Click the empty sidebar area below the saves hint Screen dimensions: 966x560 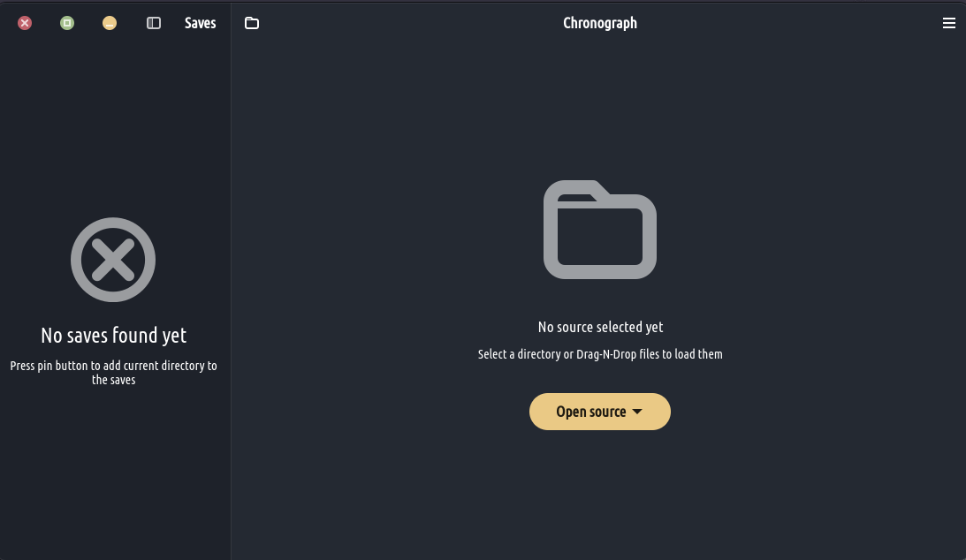(113, 477)
